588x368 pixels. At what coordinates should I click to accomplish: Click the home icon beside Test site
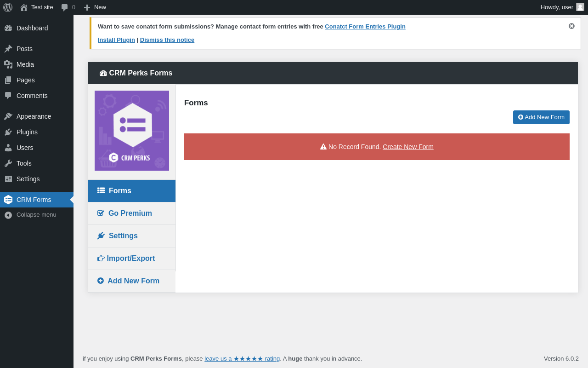[24, 7]
